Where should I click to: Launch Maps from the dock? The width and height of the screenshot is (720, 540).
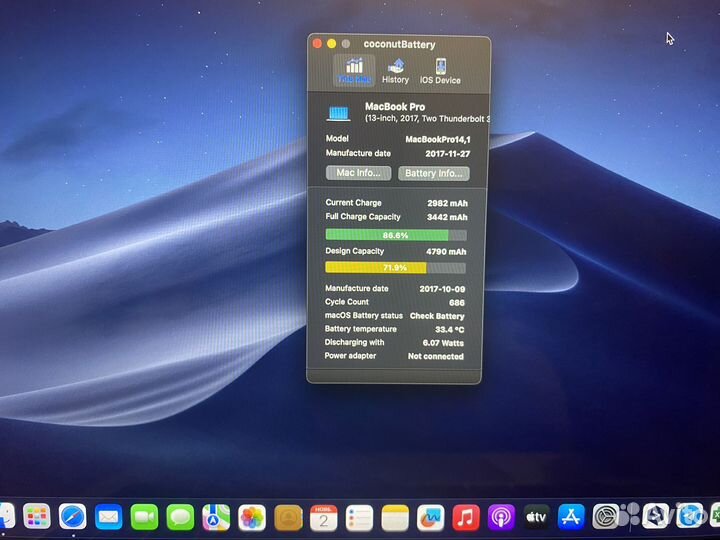pyautogui.click(x=216, y=517)
